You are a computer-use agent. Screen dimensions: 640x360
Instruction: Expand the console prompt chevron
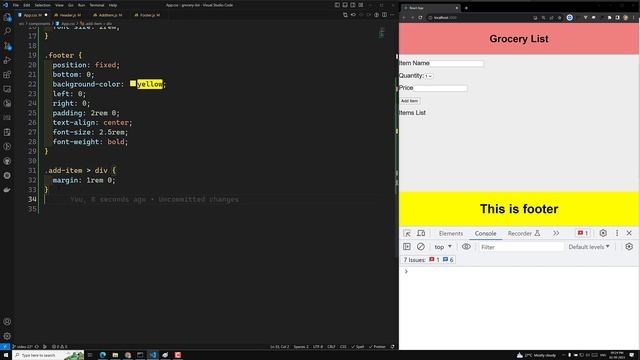406,271
